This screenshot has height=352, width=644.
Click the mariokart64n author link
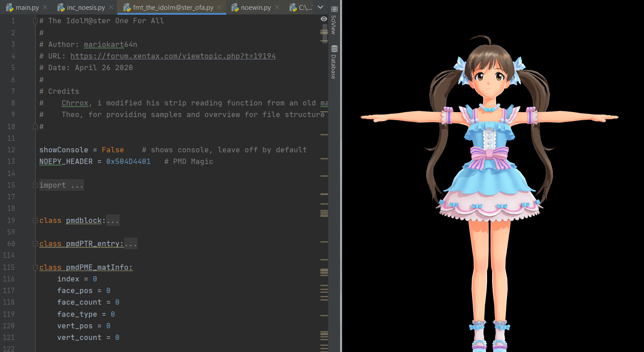(x=110, y=44)
